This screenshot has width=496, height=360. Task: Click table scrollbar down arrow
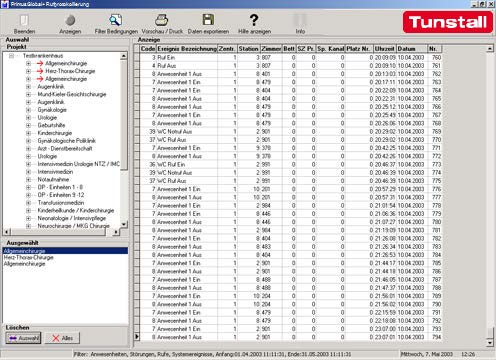[490, 342]
